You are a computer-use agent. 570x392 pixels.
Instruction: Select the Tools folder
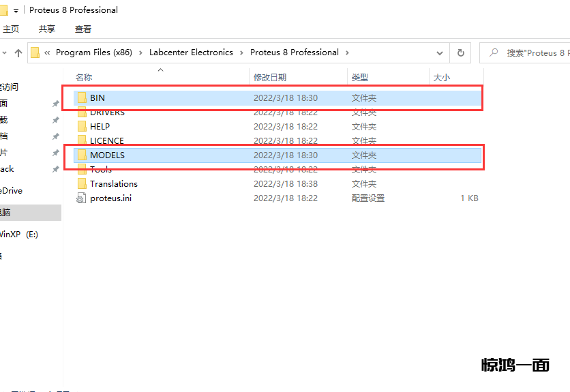click(100, 170)
